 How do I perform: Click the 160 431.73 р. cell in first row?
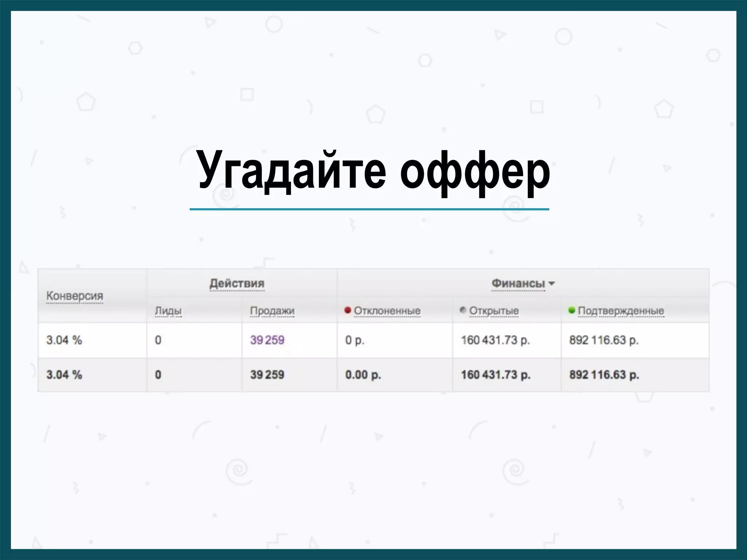pyautogui.click(x=495, y=340)
